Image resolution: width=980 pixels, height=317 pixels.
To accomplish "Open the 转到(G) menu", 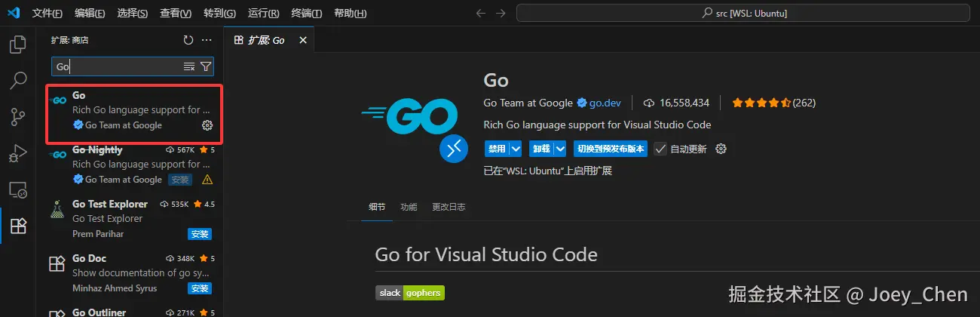I will (220, 14).
